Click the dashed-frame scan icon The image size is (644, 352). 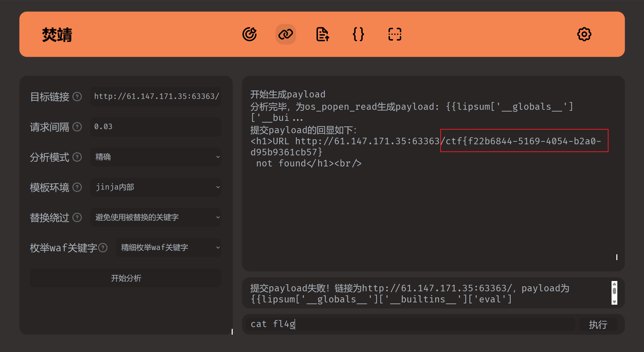coord(395,34)
